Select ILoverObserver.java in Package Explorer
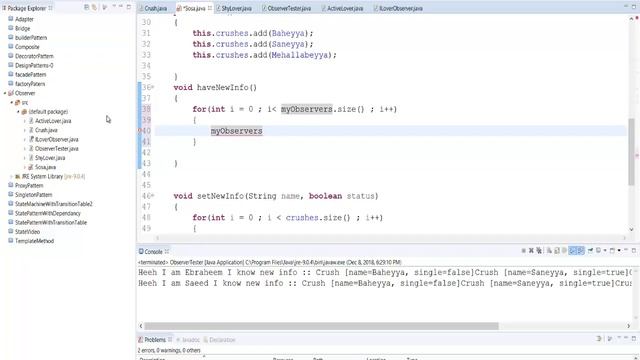 (56, 140)
